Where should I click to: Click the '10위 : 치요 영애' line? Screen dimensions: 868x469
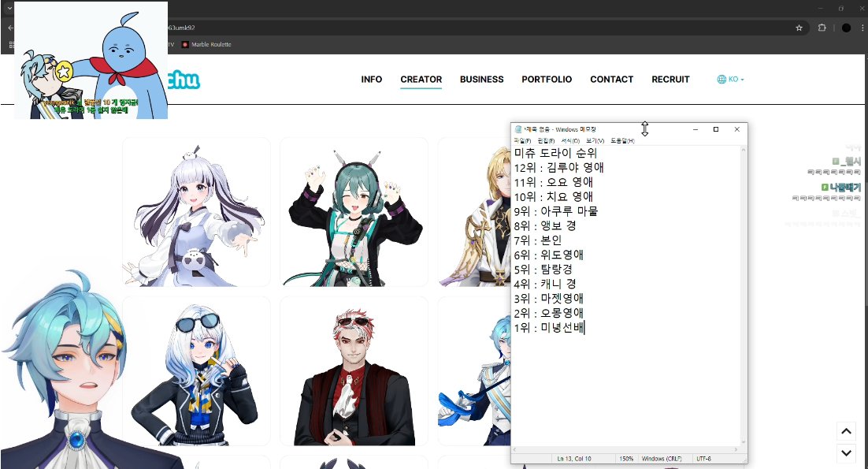[553, 196]
